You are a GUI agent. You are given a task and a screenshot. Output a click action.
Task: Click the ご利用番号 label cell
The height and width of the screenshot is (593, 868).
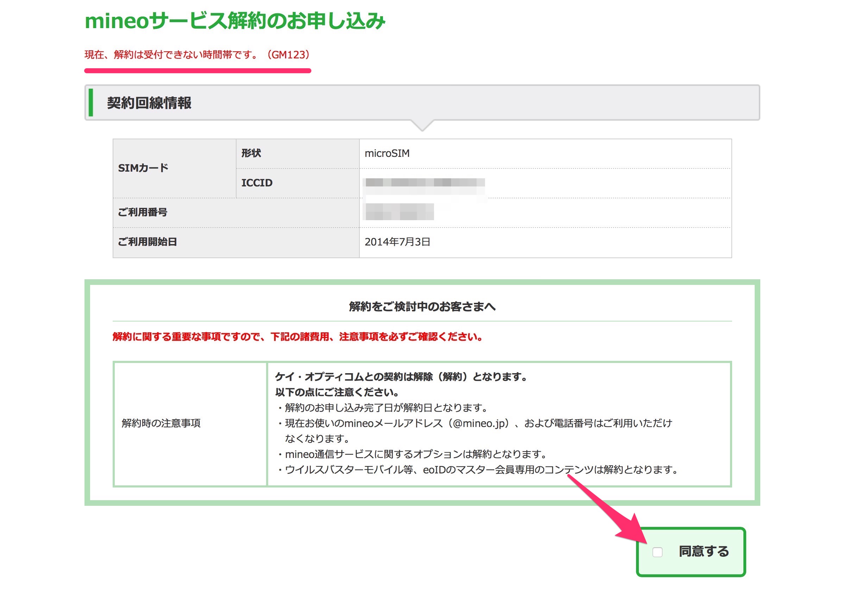(x=236, y=212)
